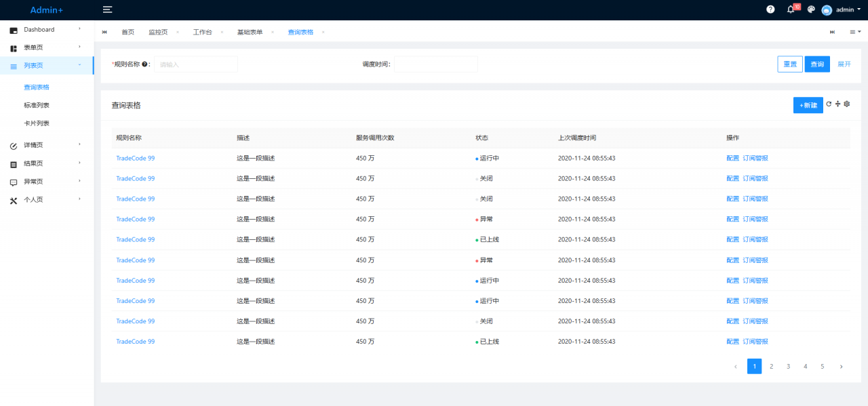Viewport: 868px width, 406px height.
Task: Switch to the 工作台 tab
Action: coord(202,32)
